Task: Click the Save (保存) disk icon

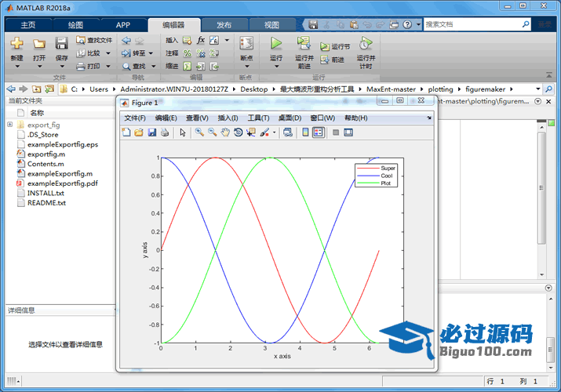Action: [x=61, y=44]
